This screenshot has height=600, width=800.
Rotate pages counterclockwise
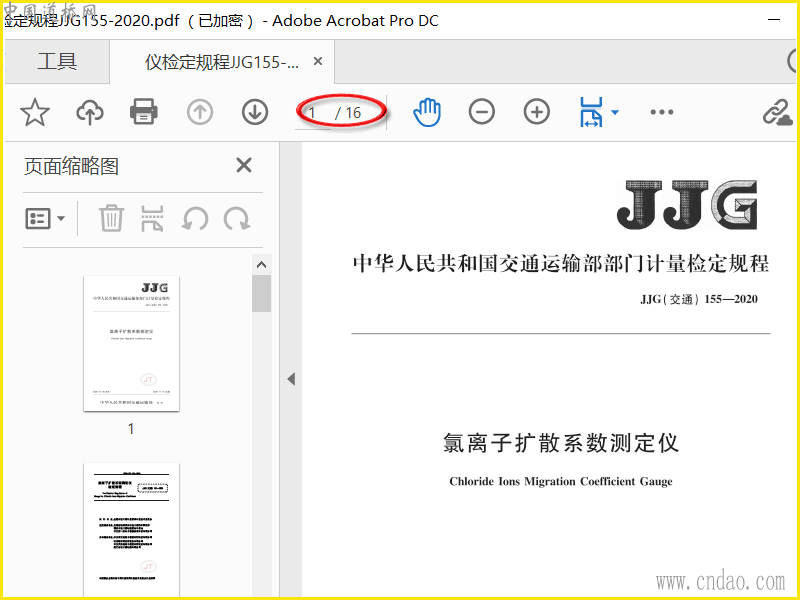pos(195,218)
